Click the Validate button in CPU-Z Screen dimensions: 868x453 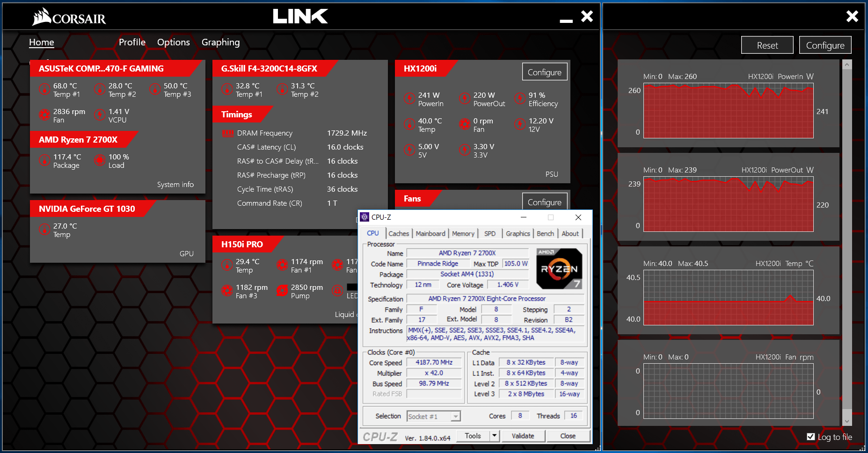(x=523, y=436)
